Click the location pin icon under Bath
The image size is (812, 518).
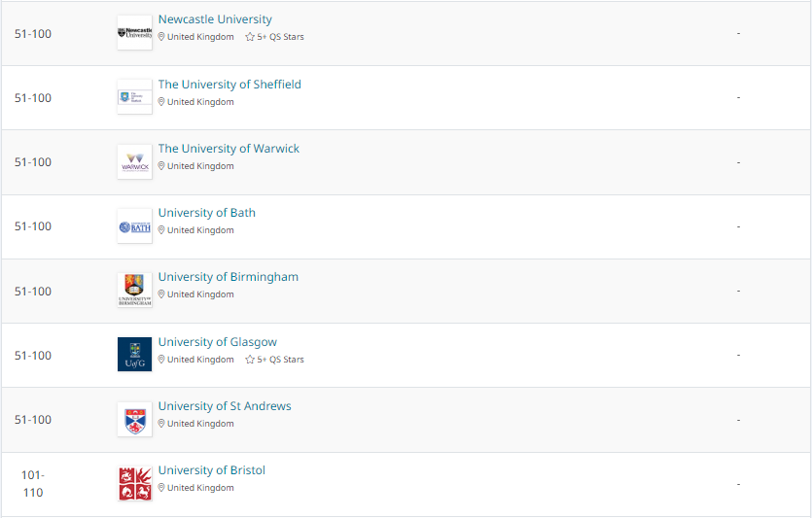(x=161, y=230)
